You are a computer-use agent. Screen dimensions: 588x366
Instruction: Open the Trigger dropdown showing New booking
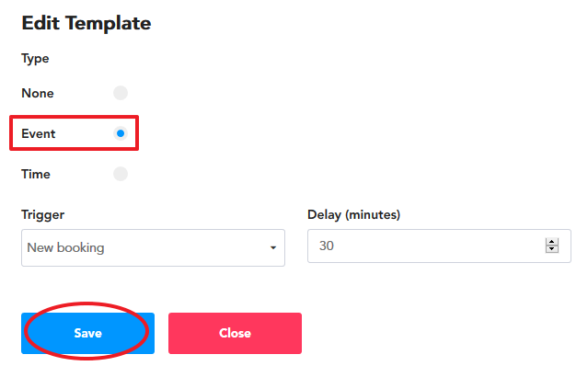153,247
